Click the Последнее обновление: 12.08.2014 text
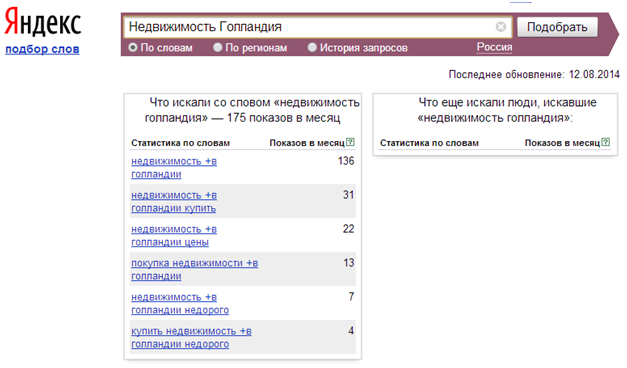 [x=534, y=74]
